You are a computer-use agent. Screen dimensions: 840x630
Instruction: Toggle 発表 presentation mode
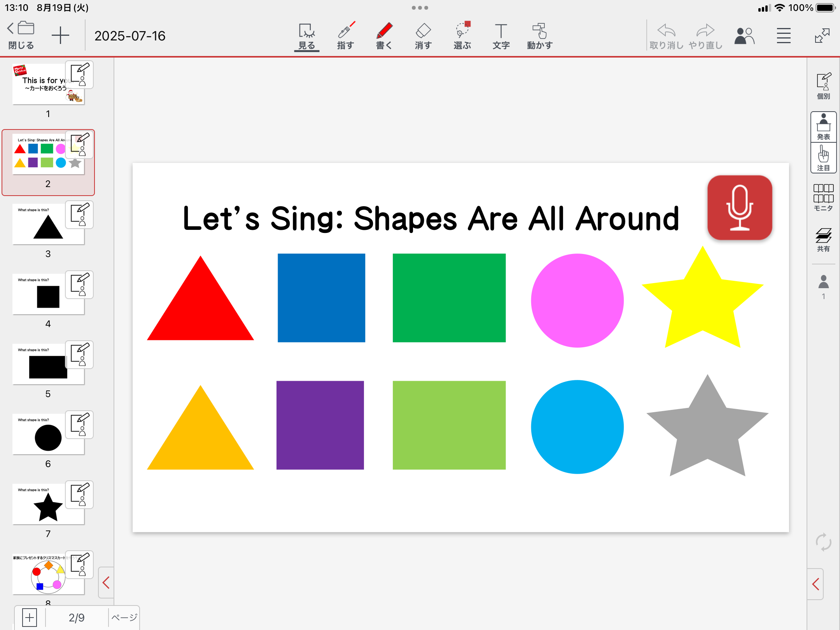click(x=823, y=126)
